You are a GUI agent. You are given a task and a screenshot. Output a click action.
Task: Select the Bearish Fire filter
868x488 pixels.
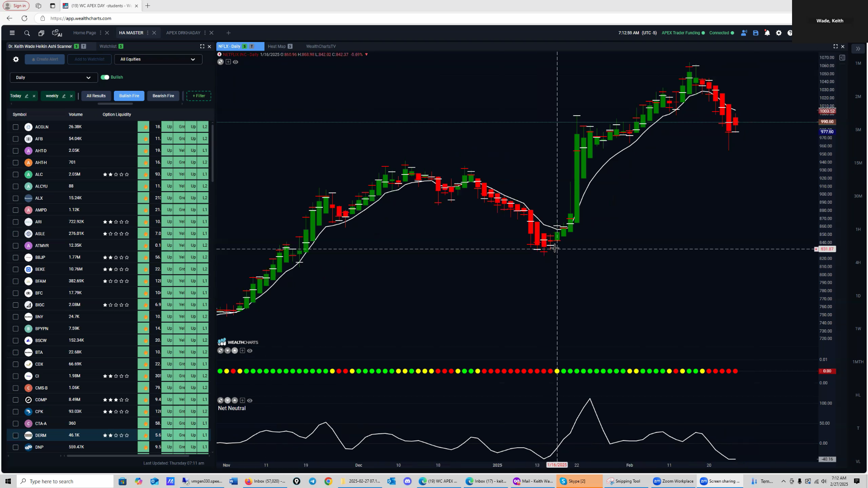163,96
